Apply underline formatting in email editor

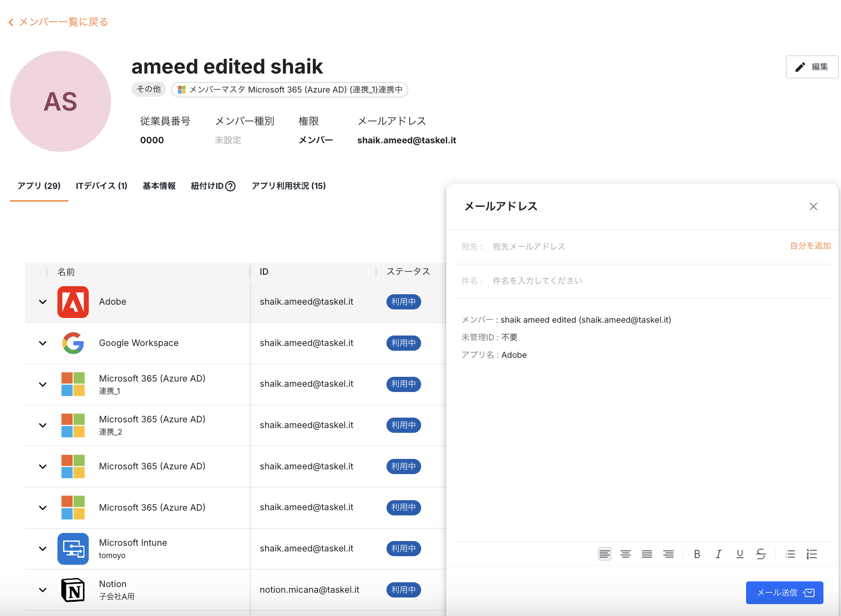coord(739,554)
